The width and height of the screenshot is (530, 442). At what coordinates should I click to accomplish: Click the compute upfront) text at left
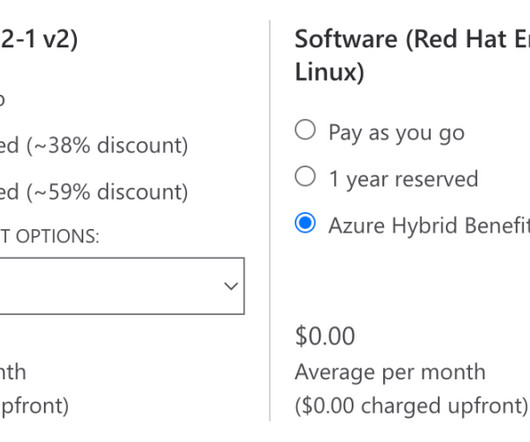pyautogui.click(x=34, y=406)
